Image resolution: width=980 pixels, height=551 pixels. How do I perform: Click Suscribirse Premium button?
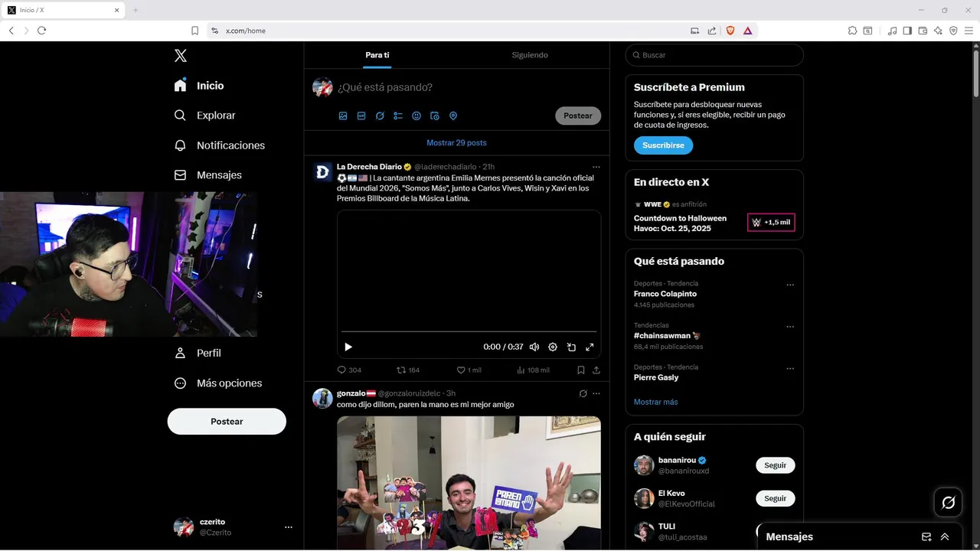pyautogui.click(x=663, y=145)
